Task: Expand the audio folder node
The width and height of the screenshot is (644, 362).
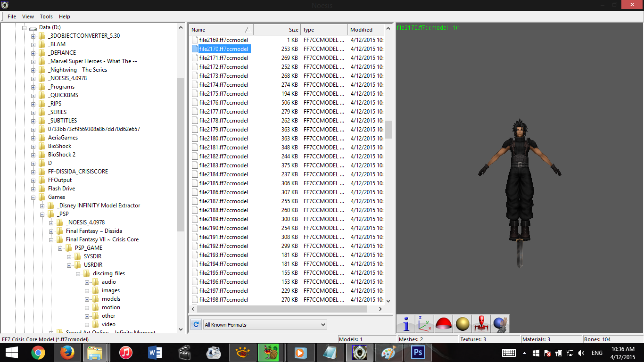Action: pyautogui.click(x=87, y=282)
